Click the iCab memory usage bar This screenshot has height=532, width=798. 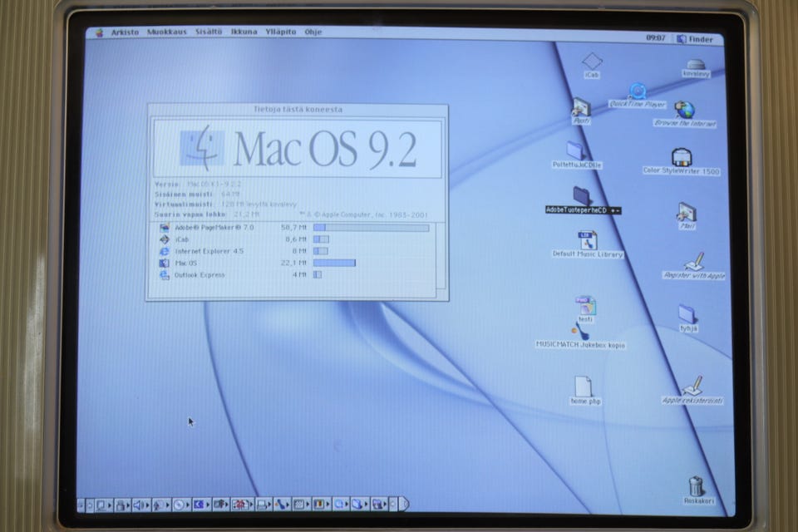coord(321,239)
